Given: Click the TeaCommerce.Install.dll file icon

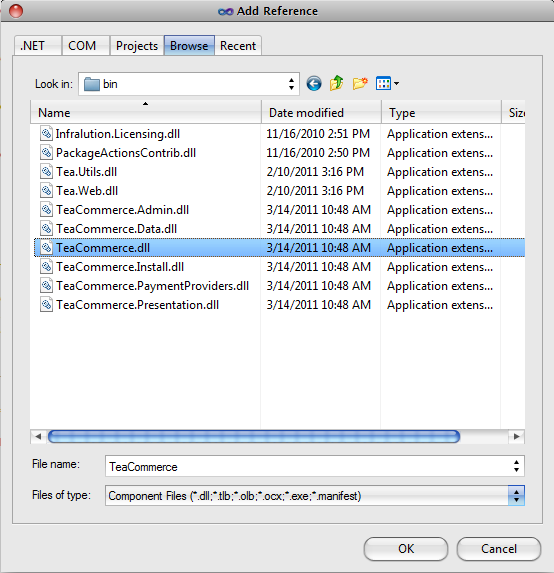Looking at the screenshot, I should pos(46,267).
